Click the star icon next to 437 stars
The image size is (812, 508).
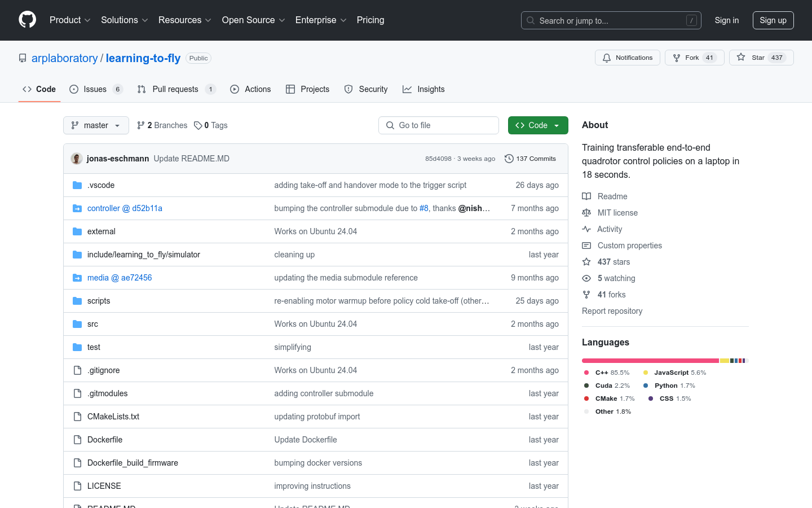pos(586,262)
